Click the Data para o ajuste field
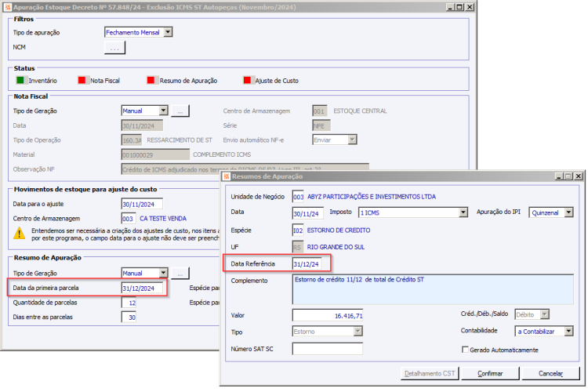 tap(142, 204)
